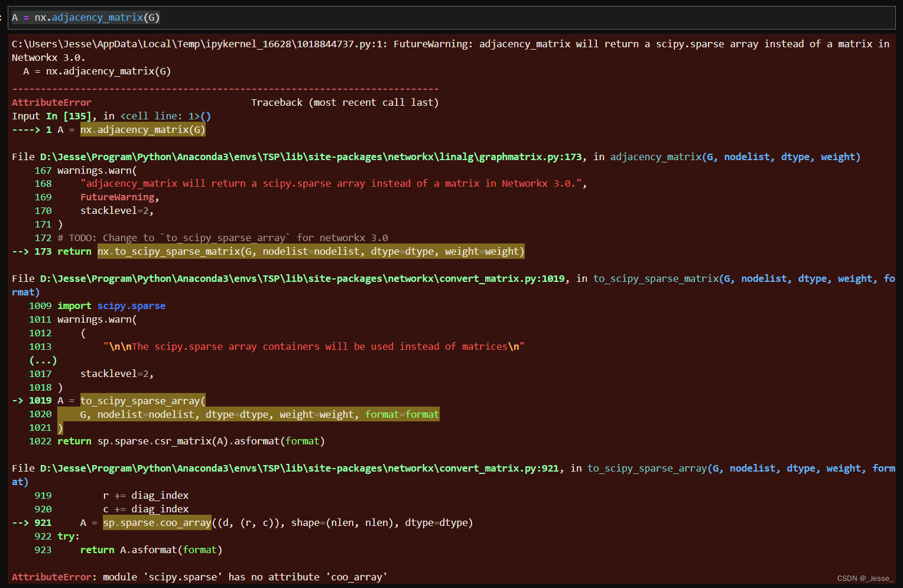Open the convert_matrix.py:921 file path link
Viewport: 903px width, 588px height.
tap(298, 468)
